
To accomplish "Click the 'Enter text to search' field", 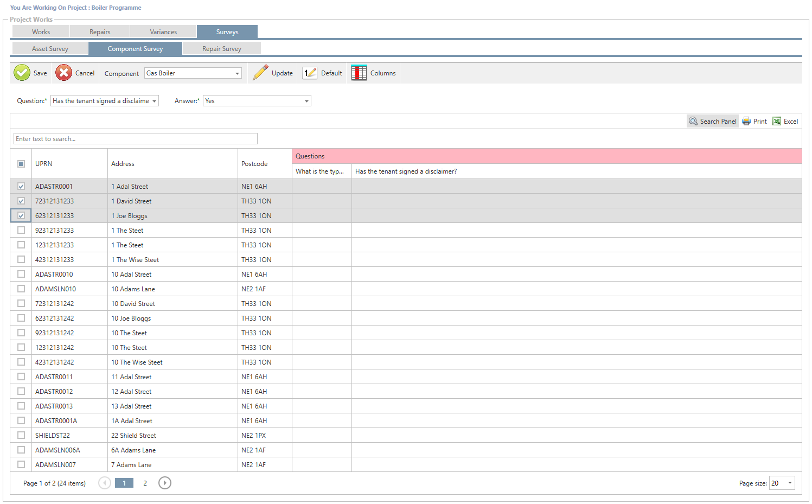I will pyautogui.click(x=135, y=139).
